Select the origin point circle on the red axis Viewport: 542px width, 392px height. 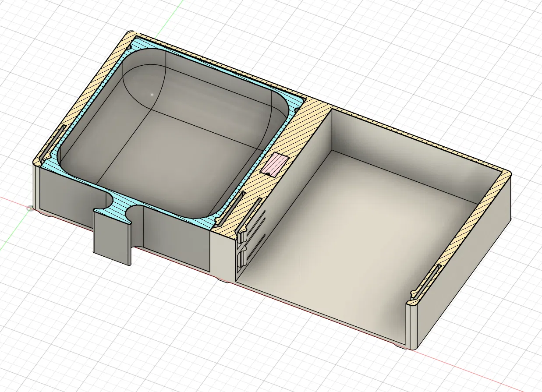click(30, 208)
